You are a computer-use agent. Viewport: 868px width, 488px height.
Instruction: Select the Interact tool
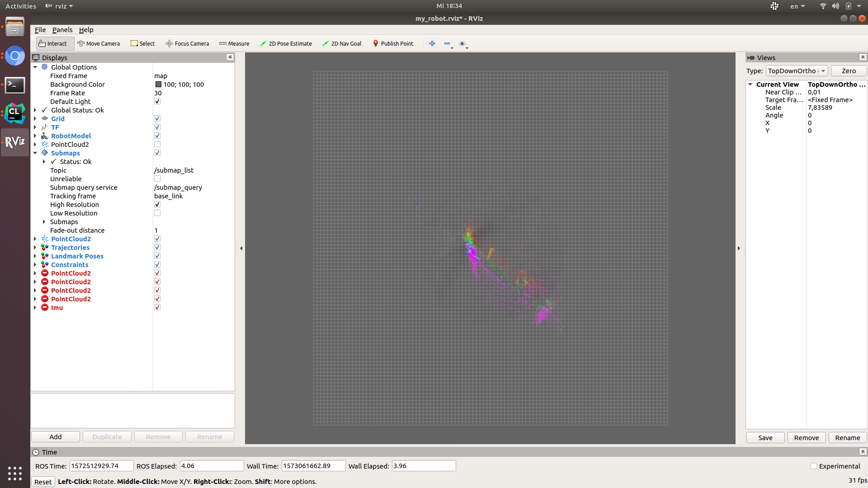53,43
